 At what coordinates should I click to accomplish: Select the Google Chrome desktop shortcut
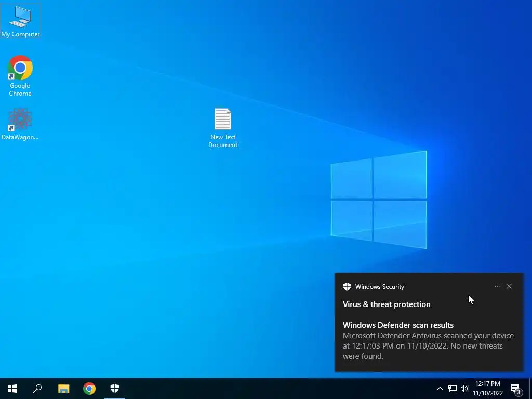tap(20, 76)
